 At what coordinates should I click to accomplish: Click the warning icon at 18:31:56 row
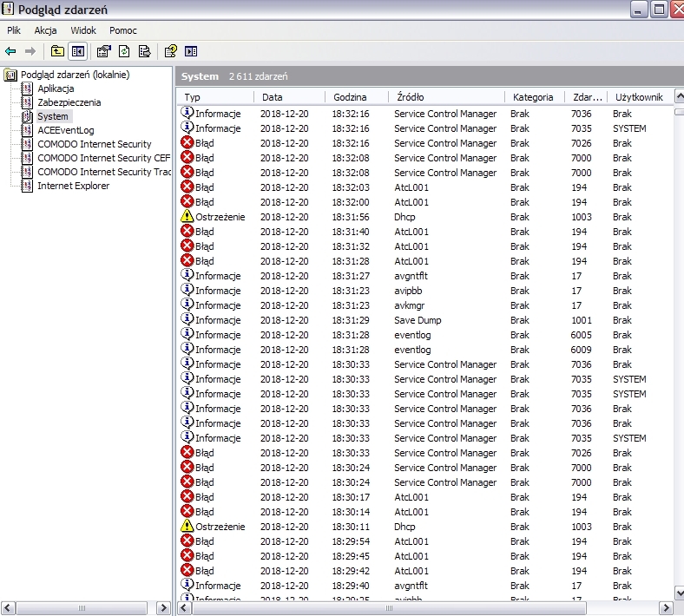(187, 216)
